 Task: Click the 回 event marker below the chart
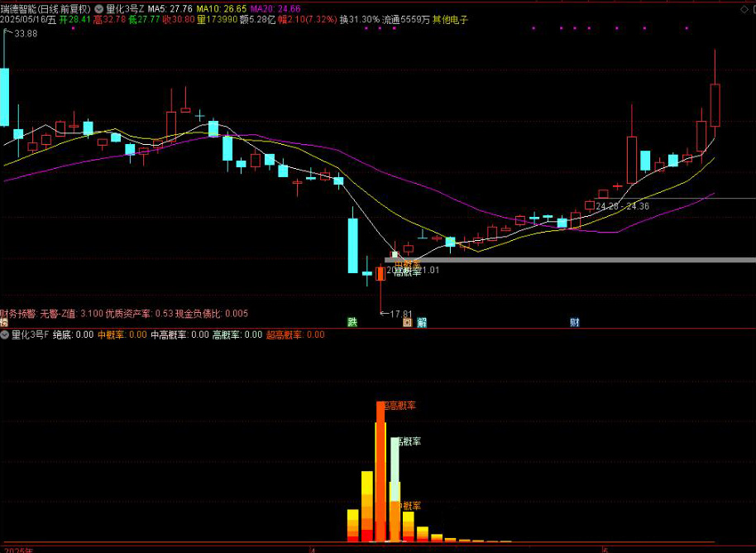coord(408,322)
